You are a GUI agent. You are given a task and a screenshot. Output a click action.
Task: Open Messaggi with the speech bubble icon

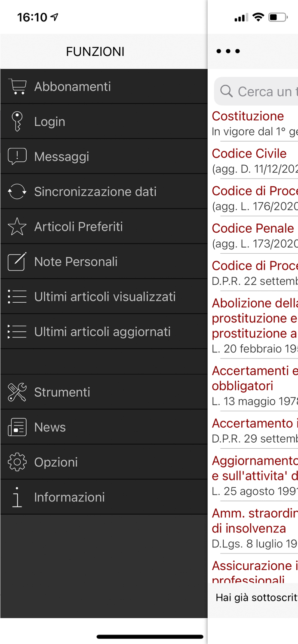[x=17, y=156]
